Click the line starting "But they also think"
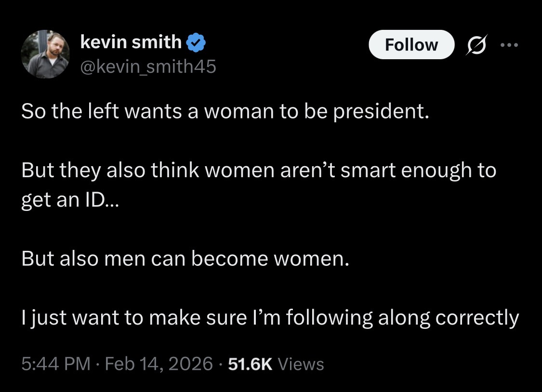The image size is (542, 392). 258,170
